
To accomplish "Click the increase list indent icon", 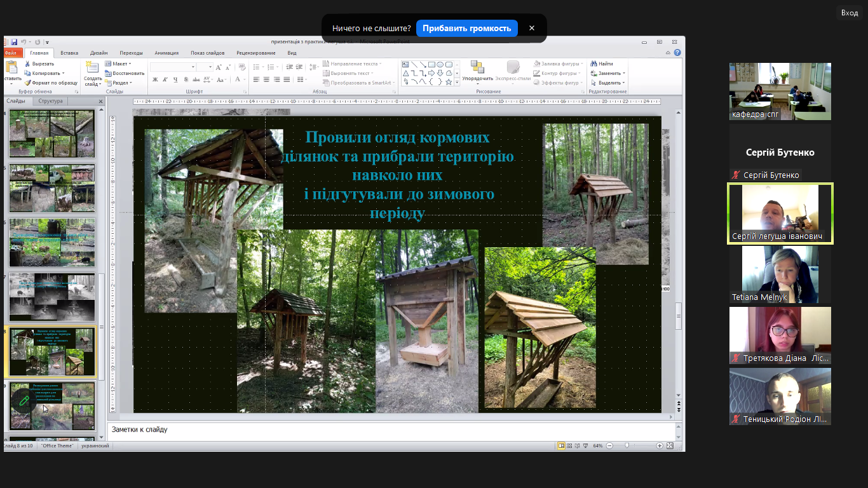I will point(301,67).
